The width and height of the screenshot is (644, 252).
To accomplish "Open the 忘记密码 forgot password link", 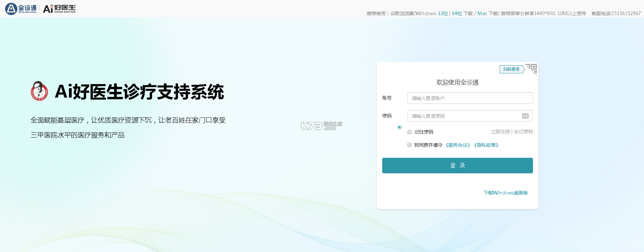I will (x=523, y=132).
